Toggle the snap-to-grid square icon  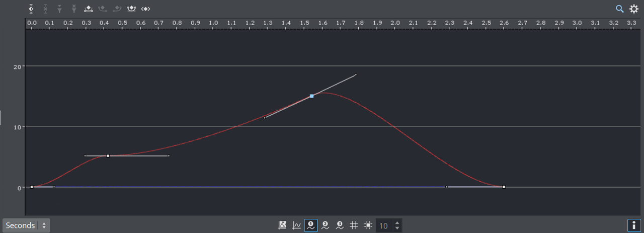click(368, 225)
